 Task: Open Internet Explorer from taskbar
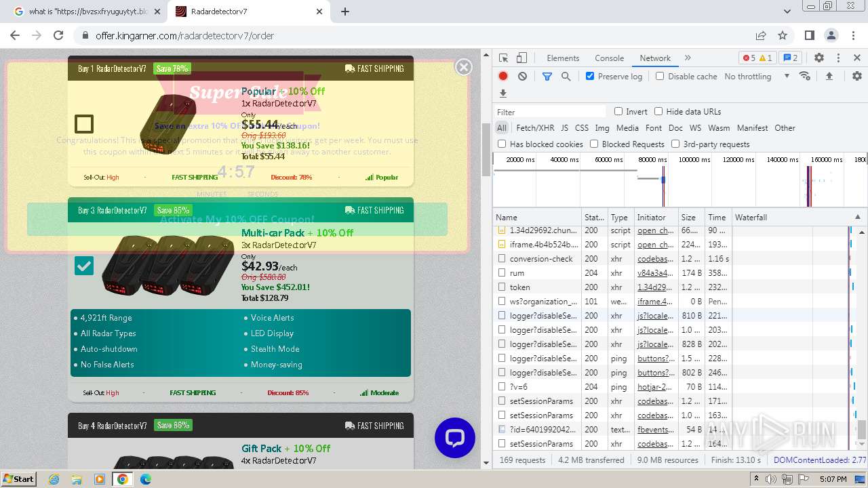pos(54,479)
